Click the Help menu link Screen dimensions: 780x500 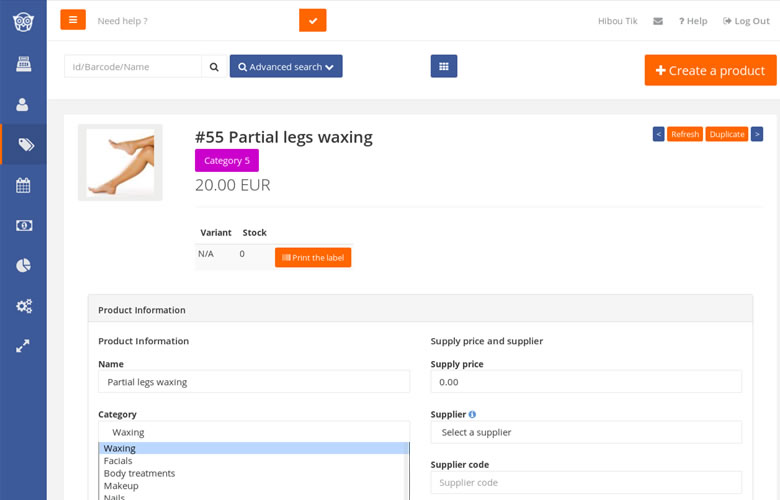pyautogui.click(x=693, y=21)
